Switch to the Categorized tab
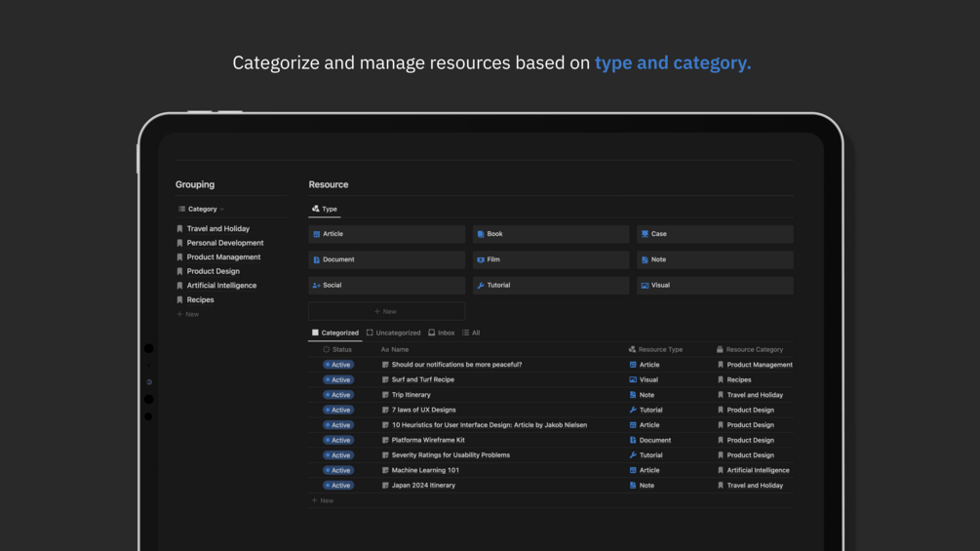This screenshot has width=980, height=551. (x=335, y=333)
